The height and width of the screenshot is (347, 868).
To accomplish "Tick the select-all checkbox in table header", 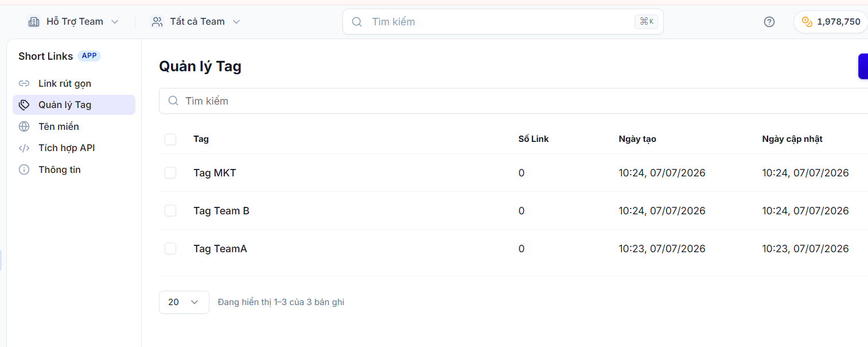I will (170, 139).
